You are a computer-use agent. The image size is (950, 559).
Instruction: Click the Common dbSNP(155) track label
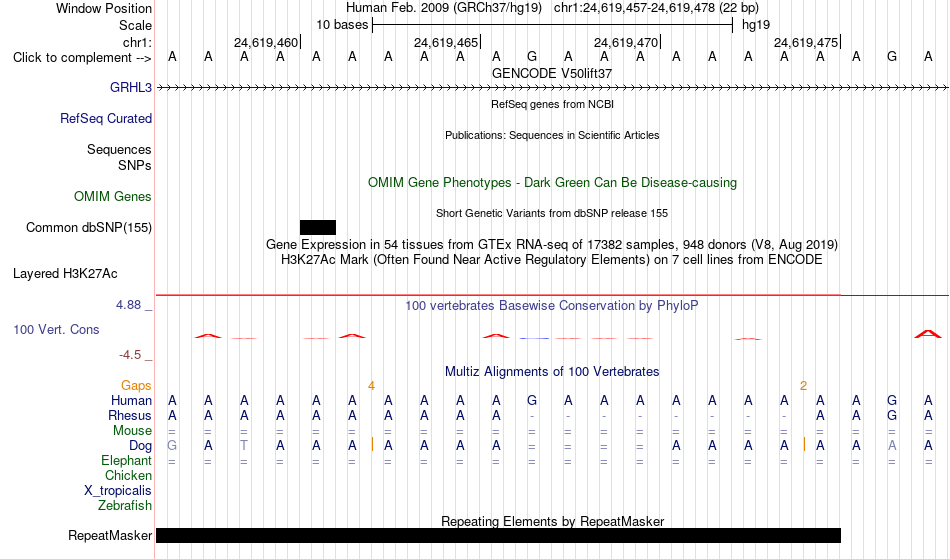tap(89, 227)
